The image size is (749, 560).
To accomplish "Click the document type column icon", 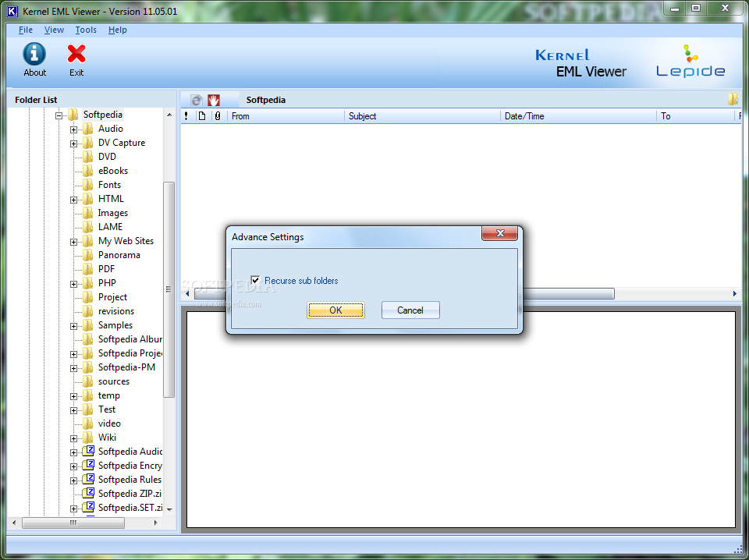I will point(202,116).
